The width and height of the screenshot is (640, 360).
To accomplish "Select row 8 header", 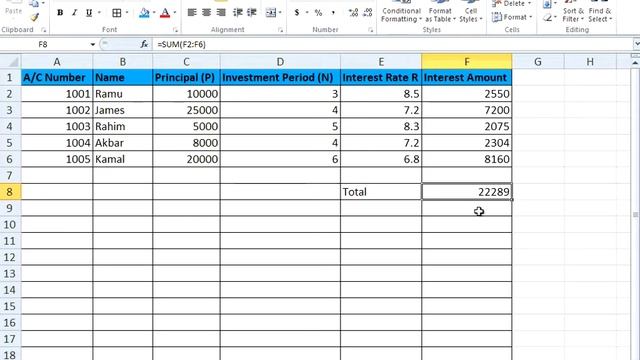I will coord(10,192).
